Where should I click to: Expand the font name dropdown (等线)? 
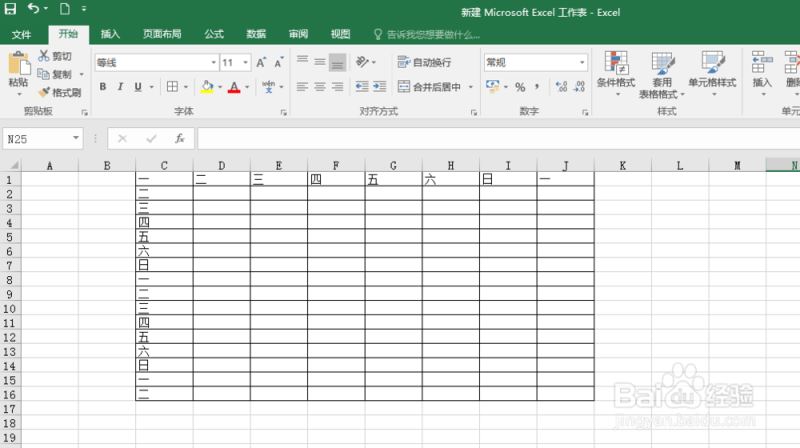[214, 62]
